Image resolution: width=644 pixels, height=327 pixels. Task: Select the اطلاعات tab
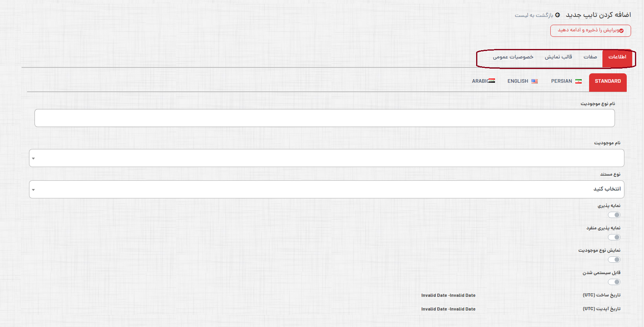point(617,57)
